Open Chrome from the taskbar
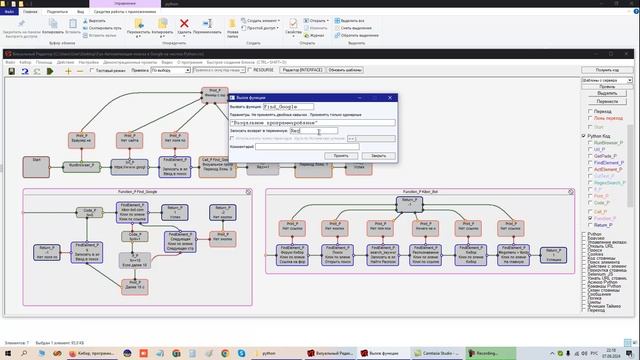The width and height of the screenshot is (640, 360). coord(225,353)
